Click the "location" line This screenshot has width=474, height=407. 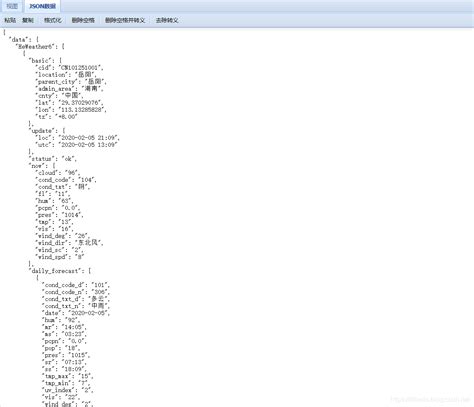(66, 75)
